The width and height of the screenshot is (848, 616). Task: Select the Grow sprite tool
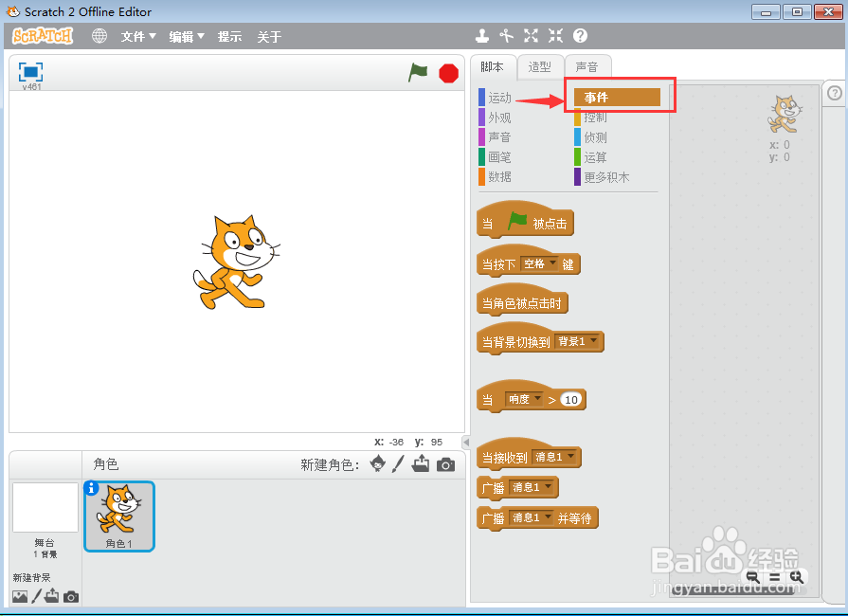pyautogui.click(x=532, y=36)
